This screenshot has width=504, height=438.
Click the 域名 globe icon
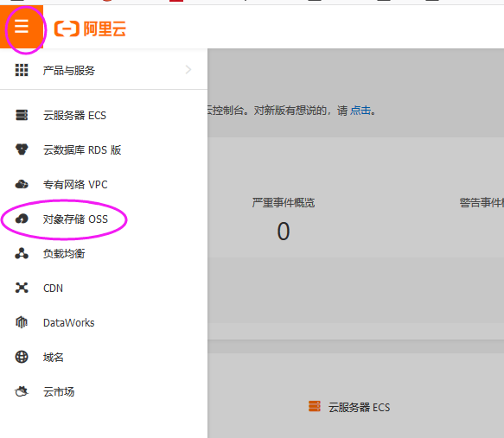click(x=22, y=357)
